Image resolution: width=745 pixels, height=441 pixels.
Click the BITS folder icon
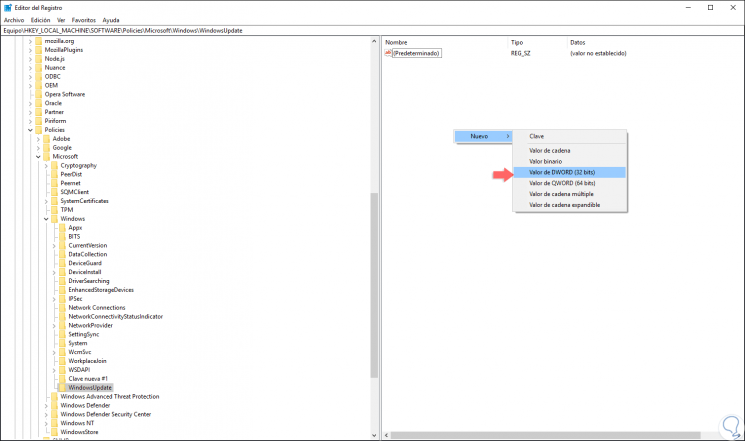coord(62,236)
